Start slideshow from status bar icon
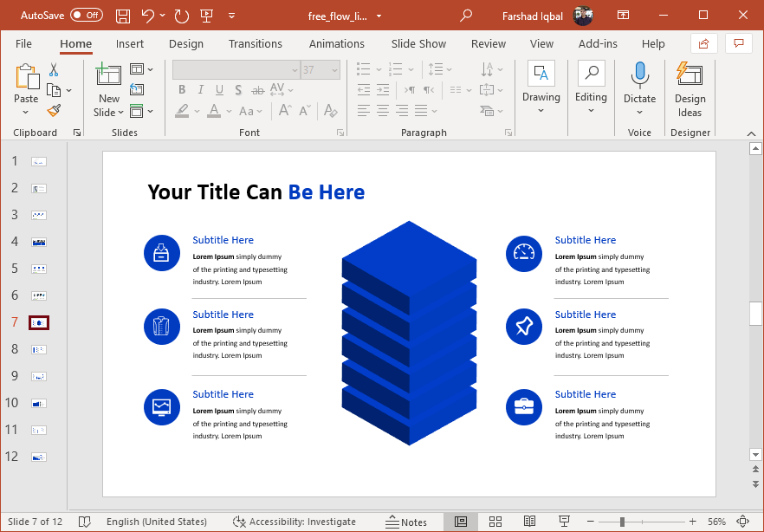Viewport: 764px width, 532px height. (564, 522)
